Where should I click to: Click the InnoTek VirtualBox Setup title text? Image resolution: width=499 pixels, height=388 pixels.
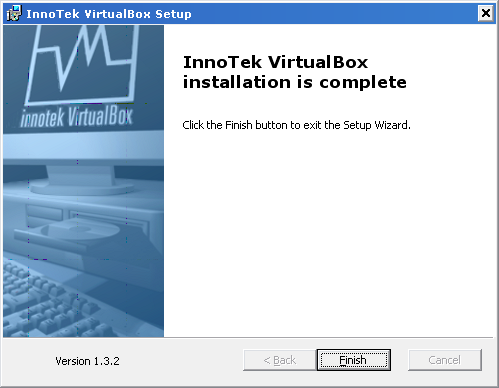coord(109,14)
